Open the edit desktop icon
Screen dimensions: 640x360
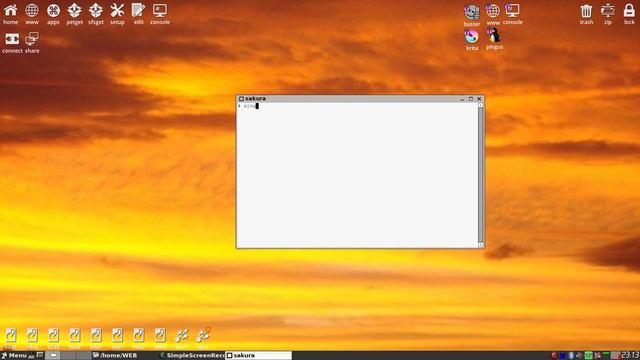pyautogui.click(x=138, y=14)
